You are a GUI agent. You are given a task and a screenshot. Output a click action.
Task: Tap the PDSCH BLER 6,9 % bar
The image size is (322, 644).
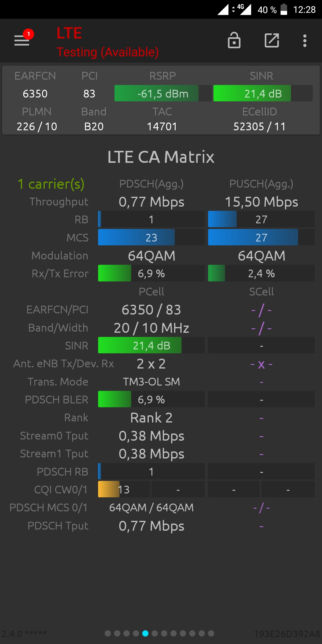151,399
